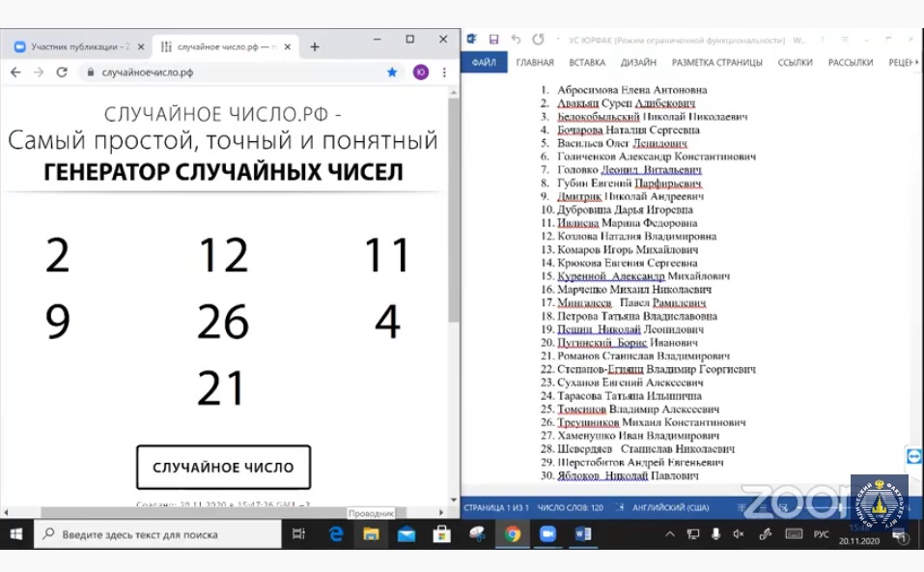Click the 'СЛУЧАЙНОЕ ЧИСЛО' button

pyautogui.click(x=223, y=467)
